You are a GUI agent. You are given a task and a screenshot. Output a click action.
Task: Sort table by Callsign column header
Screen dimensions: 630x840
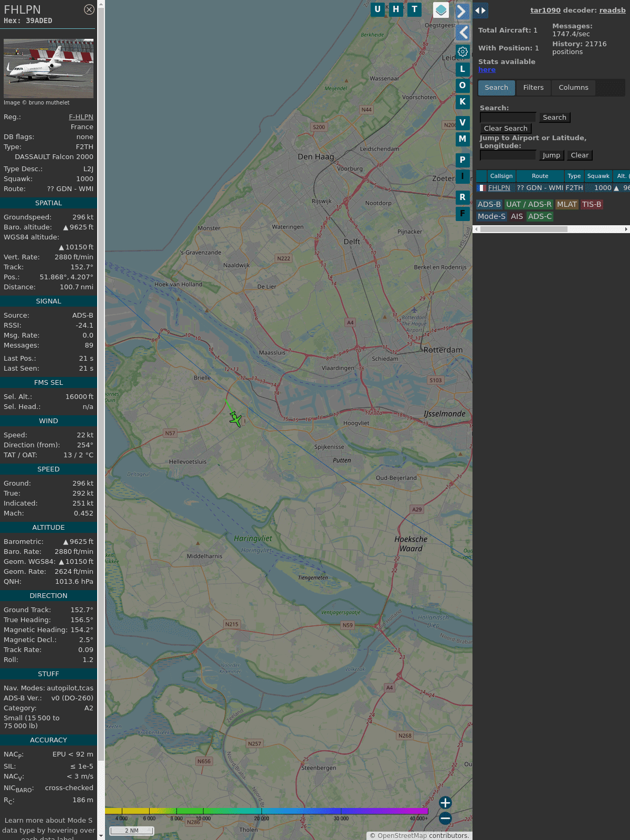(501, 176)
